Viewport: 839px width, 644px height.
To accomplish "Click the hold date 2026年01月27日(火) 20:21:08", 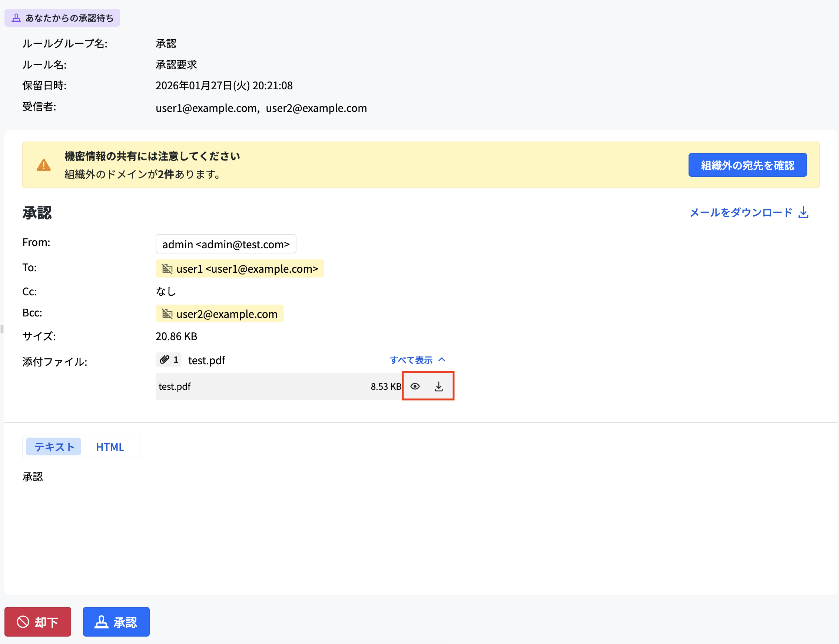I will (x=224, y=85).
